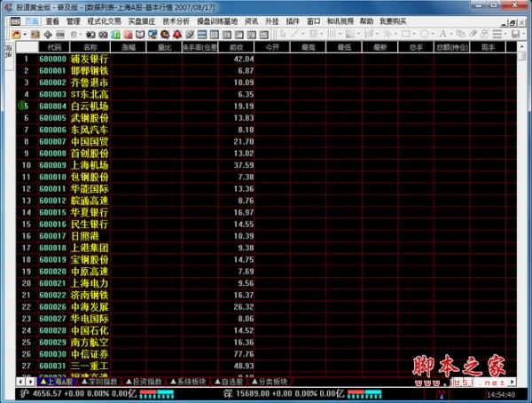Open the save icon dropdown arrow
This screenshot has height=403, width=532.
coord(523,34)
